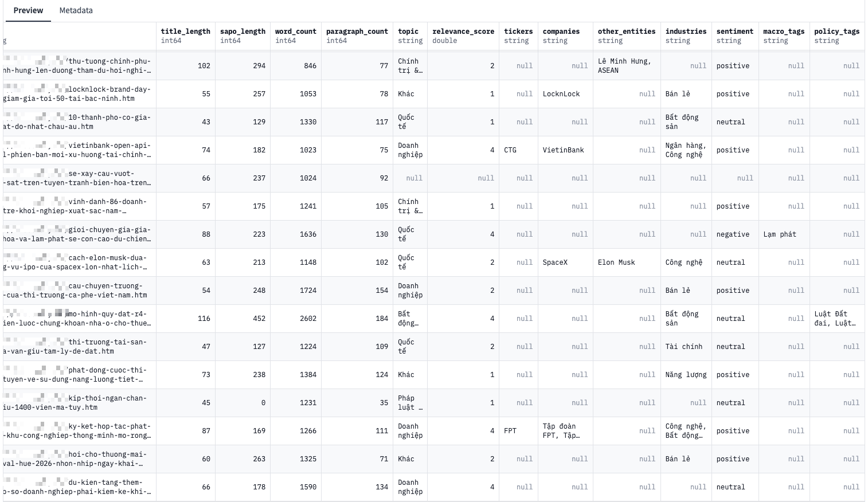Click the sentiment column header
The height and width of the screenshot is (502, 868).
734,36
